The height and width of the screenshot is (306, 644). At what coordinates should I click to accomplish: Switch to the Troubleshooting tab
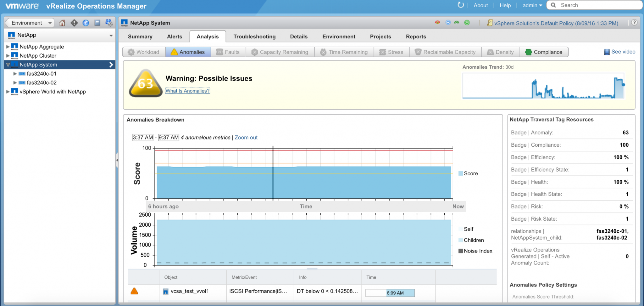(254, 37)
